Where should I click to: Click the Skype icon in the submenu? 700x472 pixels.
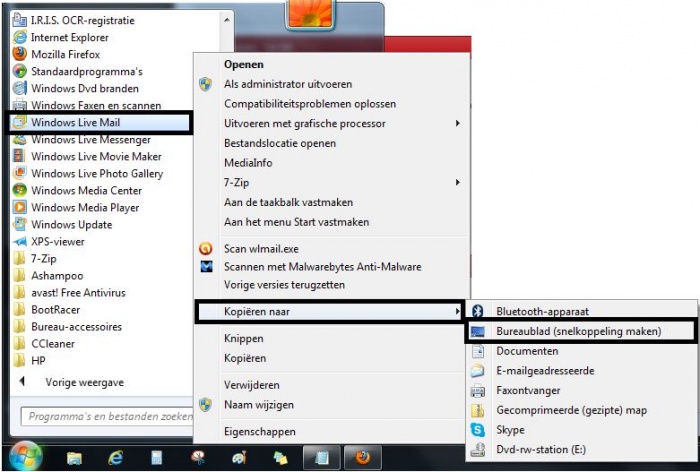(x=478, y=430)
